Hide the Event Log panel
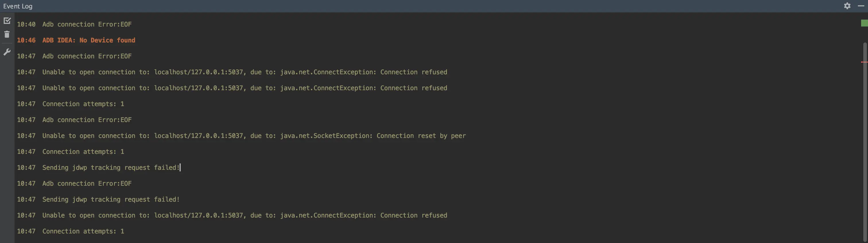This screenshot has width=868, height=243. [861, 6]
